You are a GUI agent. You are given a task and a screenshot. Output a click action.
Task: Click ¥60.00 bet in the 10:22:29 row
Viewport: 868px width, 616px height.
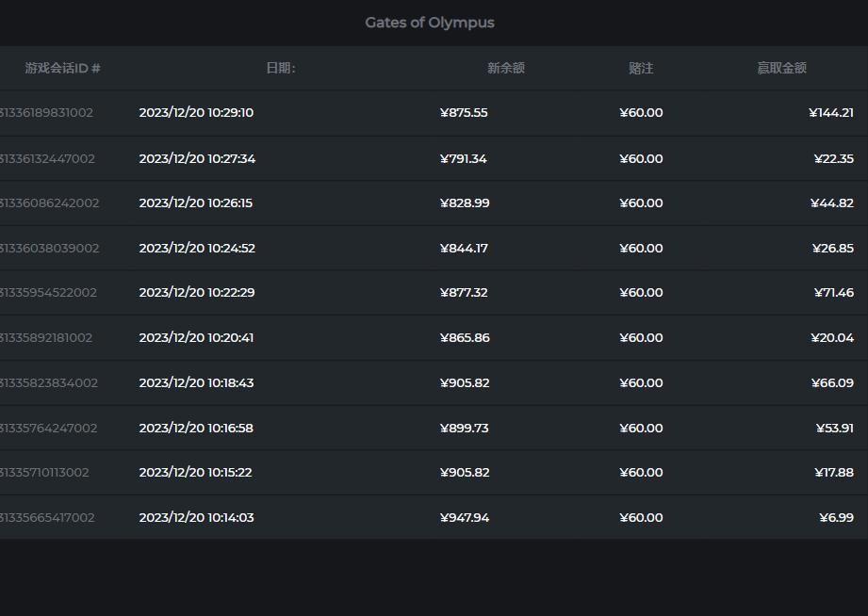(x=641, y=293)
